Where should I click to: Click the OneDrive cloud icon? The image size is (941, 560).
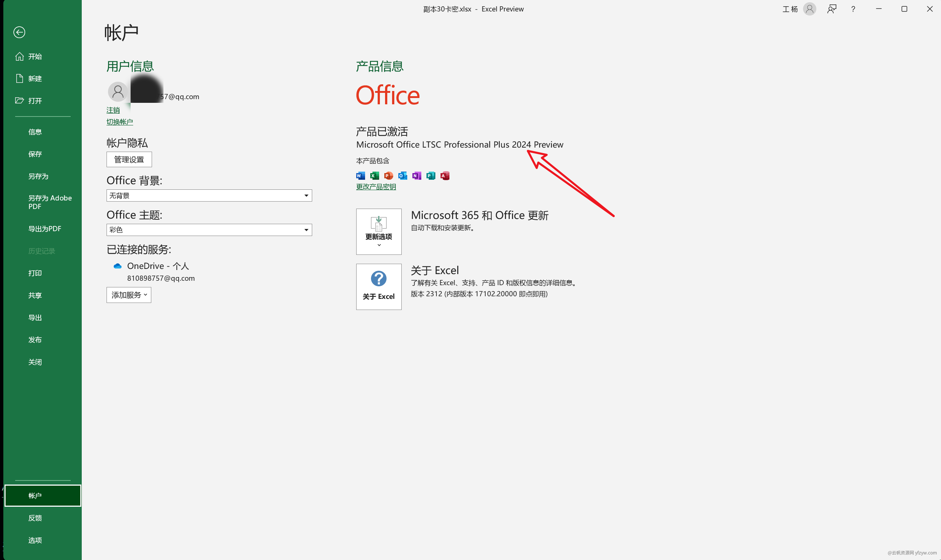pyautogui.click(x=117, y=266)
